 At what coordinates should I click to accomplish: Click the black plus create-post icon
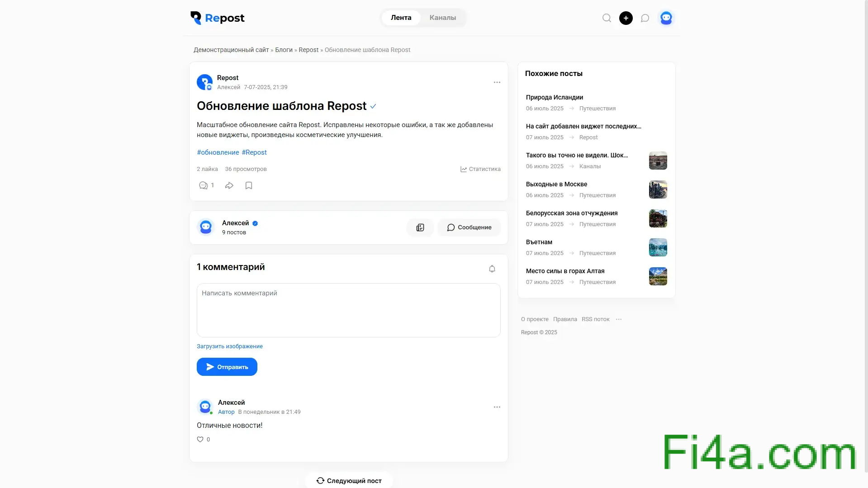[x=626, y=18]
